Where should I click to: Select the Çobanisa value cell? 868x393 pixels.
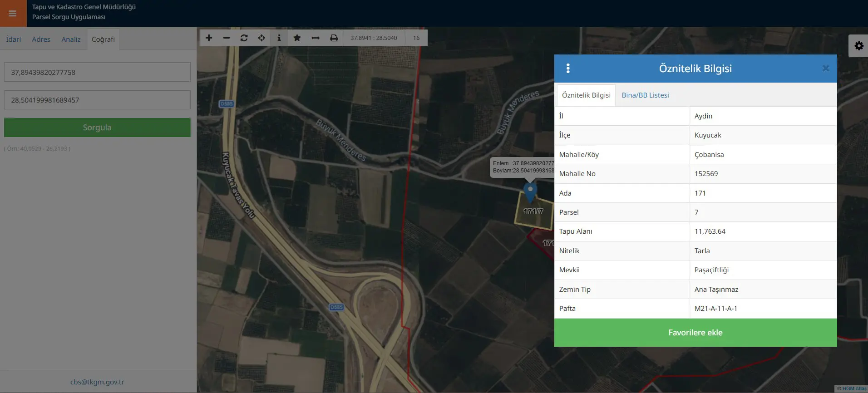click(763, 155)
